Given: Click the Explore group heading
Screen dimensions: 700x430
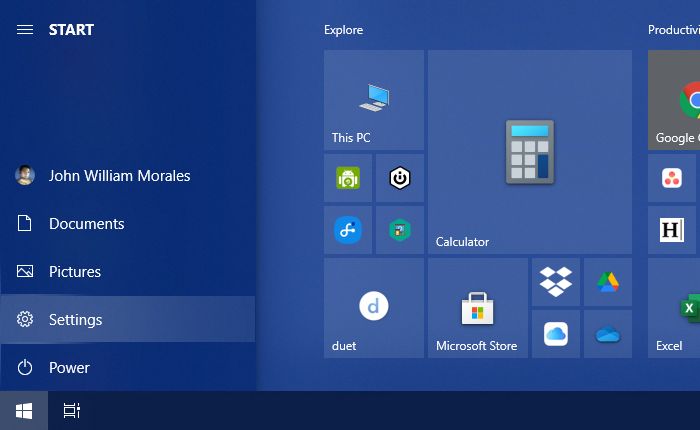Looking at the screenshot, I should (343, 30).
